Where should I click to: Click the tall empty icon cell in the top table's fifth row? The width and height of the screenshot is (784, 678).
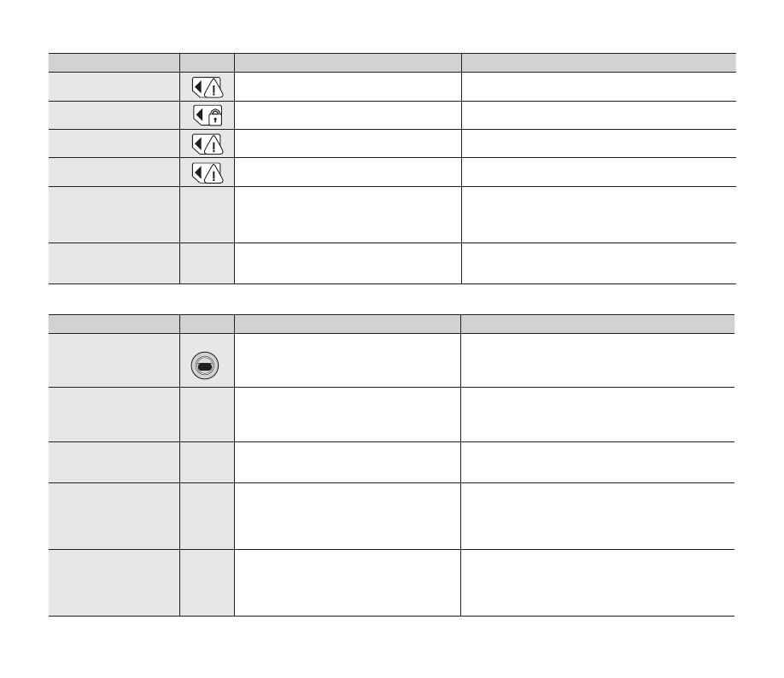click(207, 214)
